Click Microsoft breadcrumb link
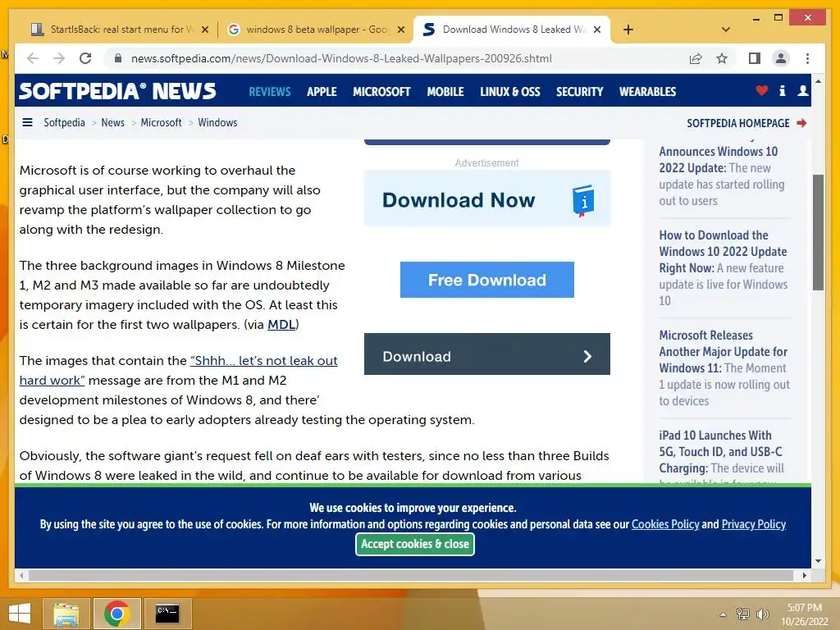The image size is (840, 630). [x=161, y=123]
